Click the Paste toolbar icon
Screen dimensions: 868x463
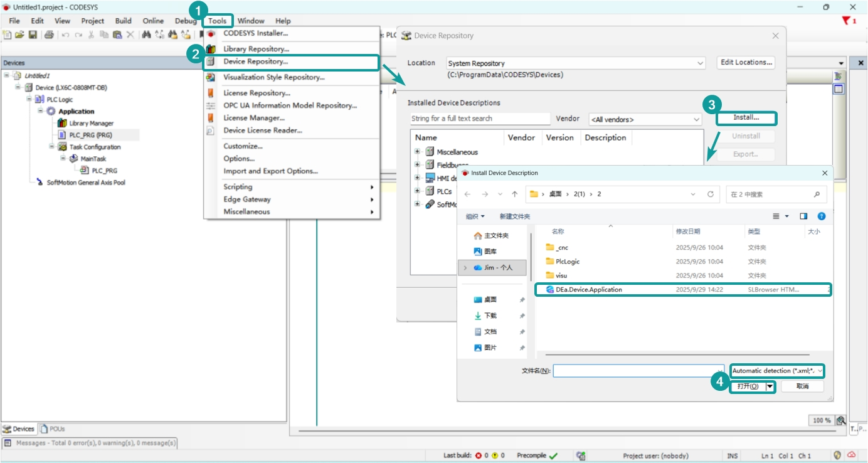click(117, 35)
